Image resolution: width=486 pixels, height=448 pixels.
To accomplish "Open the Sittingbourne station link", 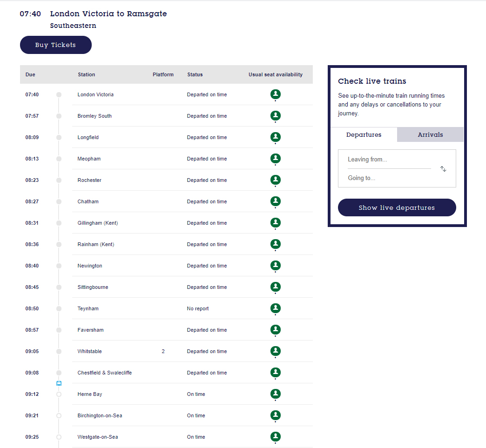I will point(93,287).
